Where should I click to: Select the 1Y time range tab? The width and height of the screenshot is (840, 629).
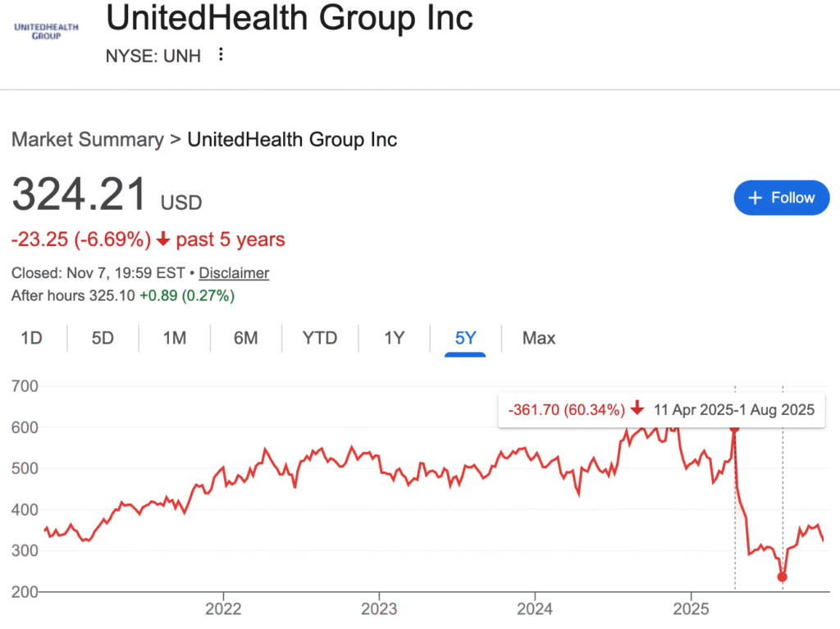[394, 338]
